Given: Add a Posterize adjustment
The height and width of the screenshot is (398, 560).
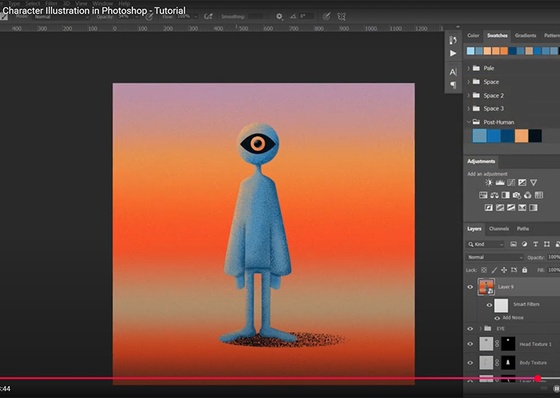Looking at the screenshot, I should (x=500, y=208).
